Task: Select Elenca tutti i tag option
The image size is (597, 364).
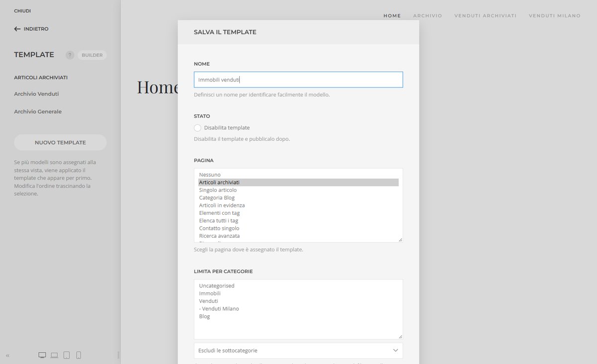Action: [x=298, y=221]
